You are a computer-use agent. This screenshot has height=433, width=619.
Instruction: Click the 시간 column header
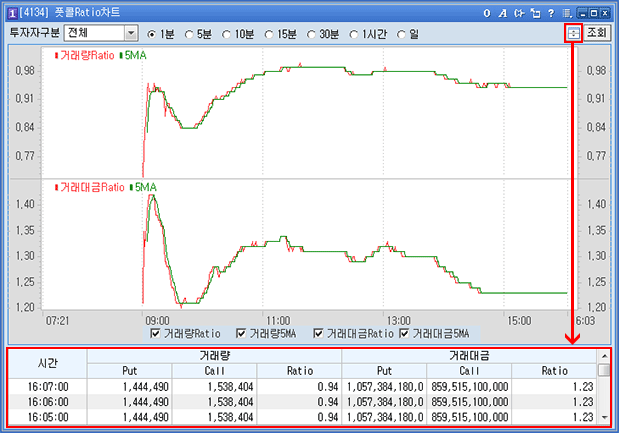(47, 363)
